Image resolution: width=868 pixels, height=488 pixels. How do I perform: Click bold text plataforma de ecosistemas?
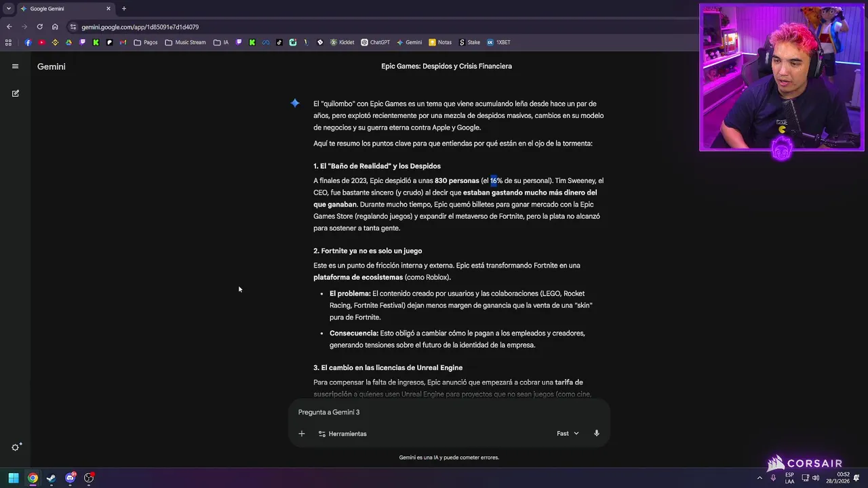358,277
